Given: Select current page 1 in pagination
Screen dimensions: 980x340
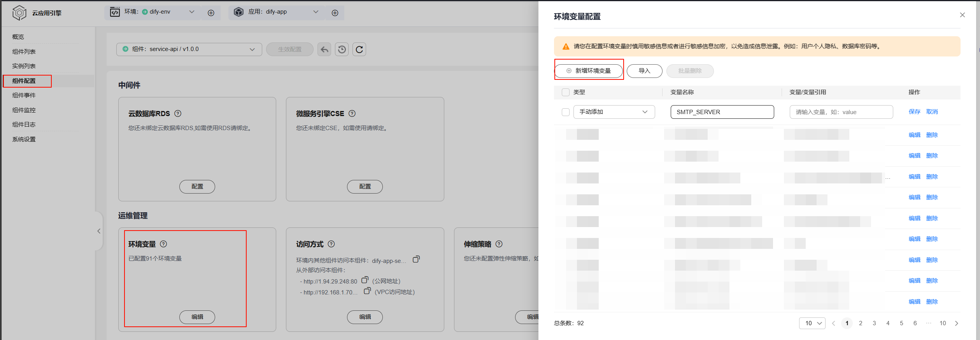Looking at the screenshot, I should click(x=847, y=323).
